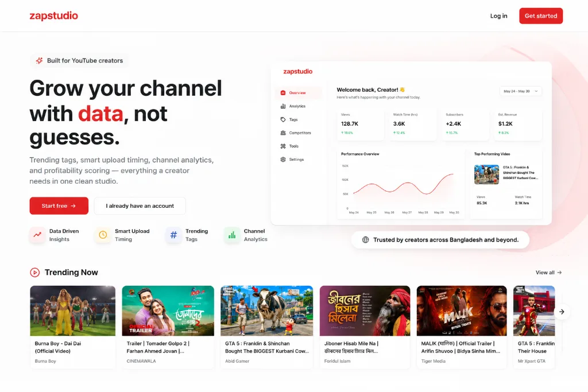Click the Abid Gamer channel name
This screenshot has height=392, width=588.
[x=237, y=361]
